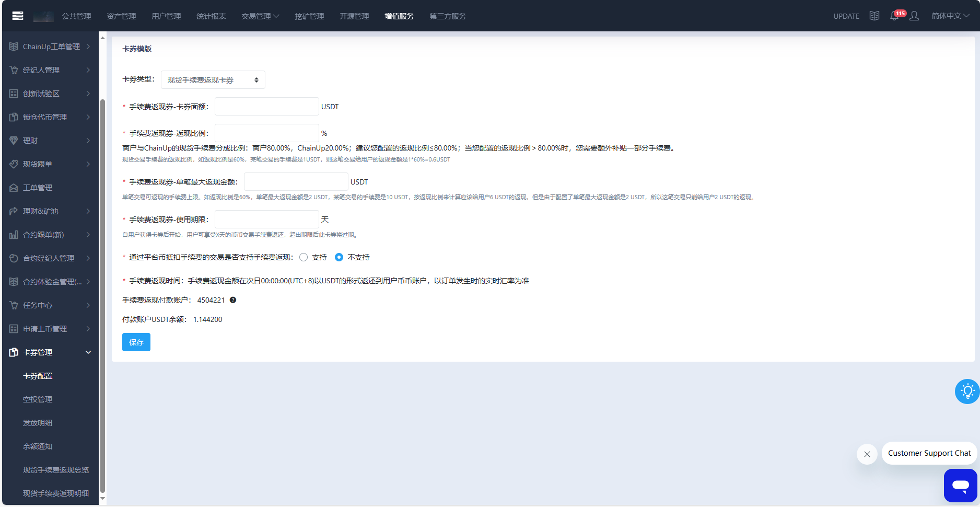Dismiss the Customer Support Chat popup
This screenshot has height=507, width=980.
[x=867, y=454]
